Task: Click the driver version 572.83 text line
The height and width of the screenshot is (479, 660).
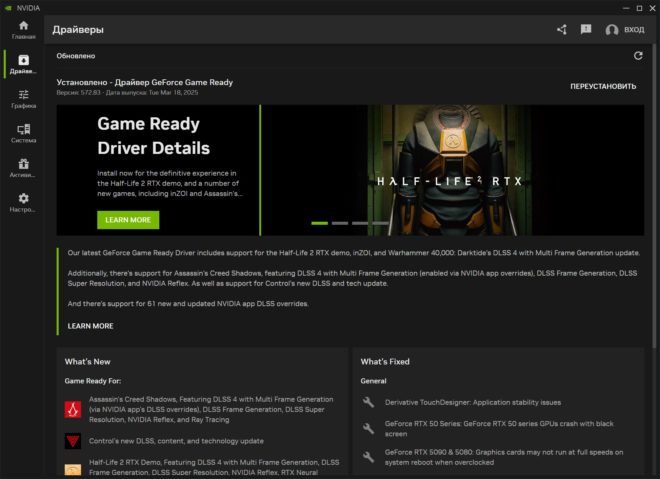Action: 127,93
